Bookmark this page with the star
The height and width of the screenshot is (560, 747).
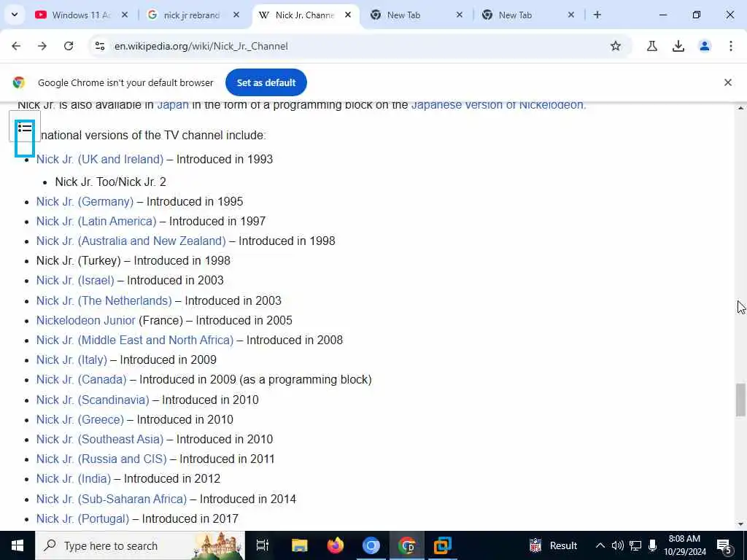tap(616, 46)
